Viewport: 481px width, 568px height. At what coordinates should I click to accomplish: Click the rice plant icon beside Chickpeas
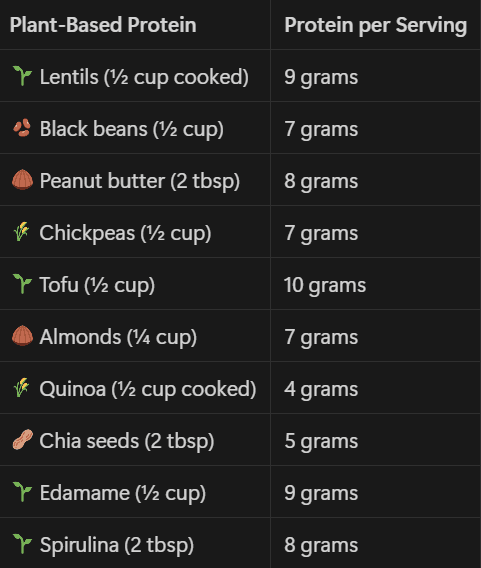click(x=22, y=231)
